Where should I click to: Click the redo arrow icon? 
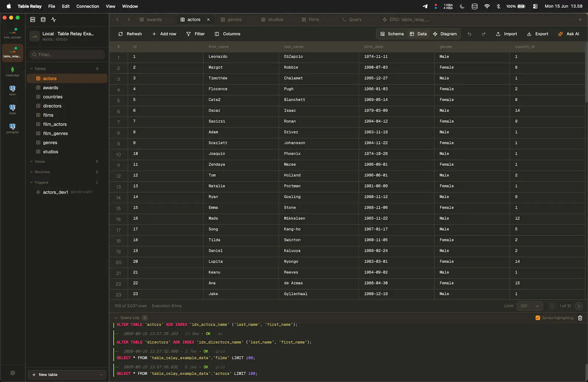484,34
